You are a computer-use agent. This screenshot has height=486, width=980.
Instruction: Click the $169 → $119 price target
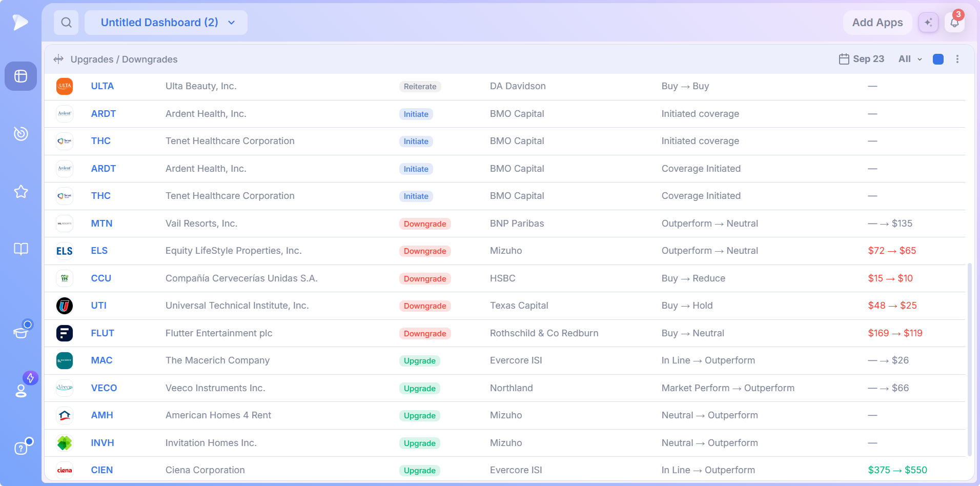click(x=895, y=333)
